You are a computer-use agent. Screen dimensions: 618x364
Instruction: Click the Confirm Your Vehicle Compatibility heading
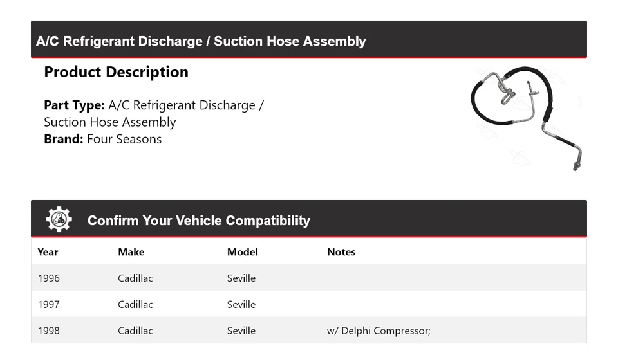coord(198,221)
